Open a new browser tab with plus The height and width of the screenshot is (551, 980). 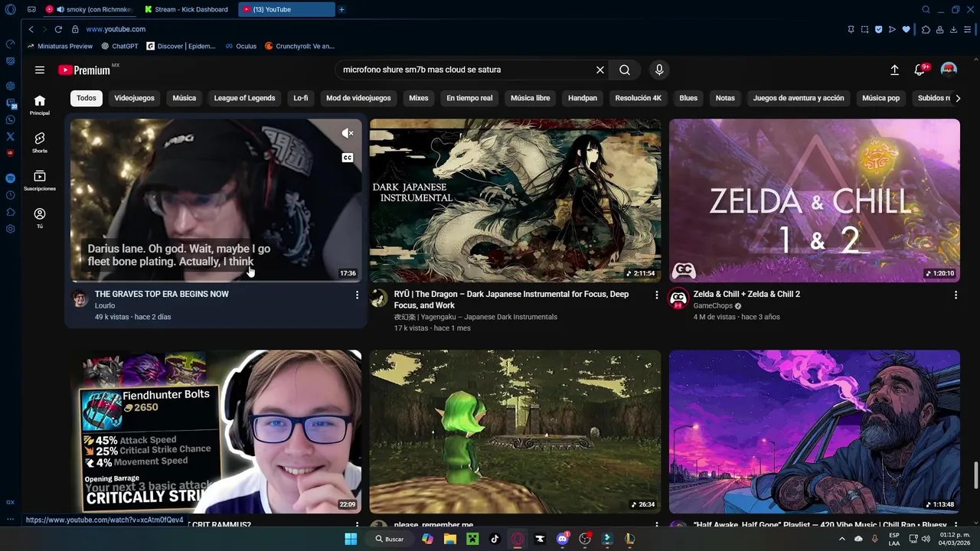pos(341,9)
